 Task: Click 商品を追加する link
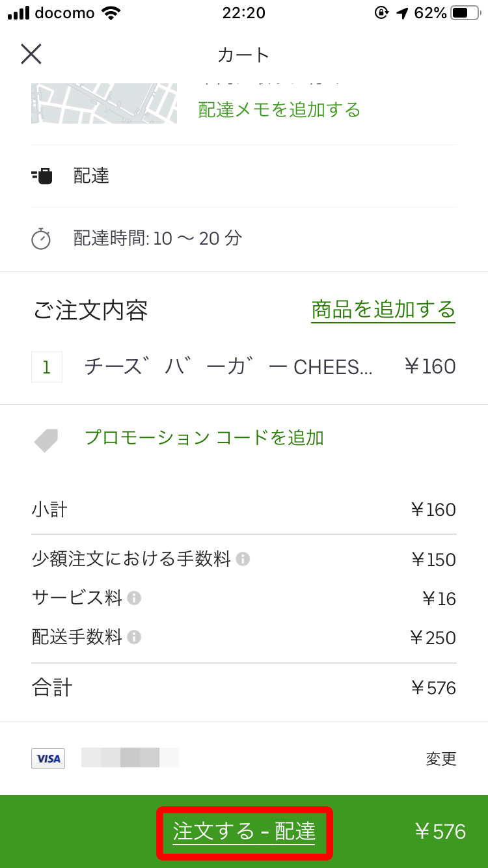pos(383,310)
